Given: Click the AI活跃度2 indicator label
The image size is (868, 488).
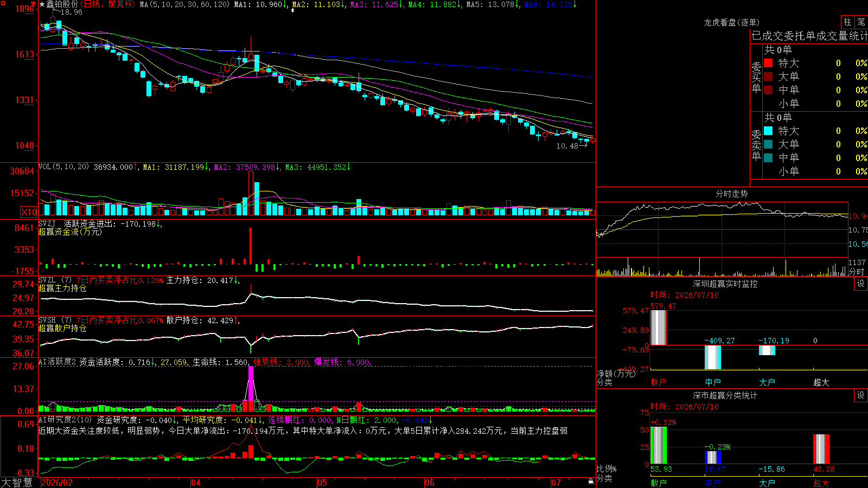Looking at the screenshot, I should pos(58,362).
